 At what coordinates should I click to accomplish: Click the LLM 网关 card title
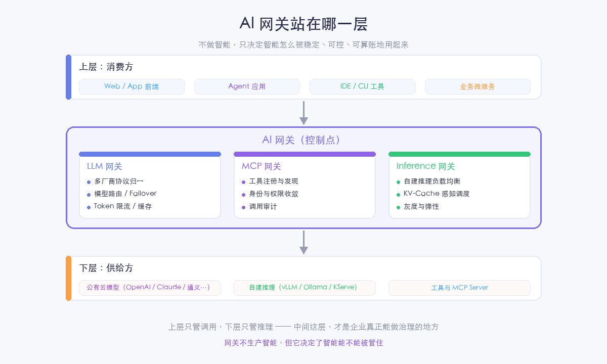point(105,166)
